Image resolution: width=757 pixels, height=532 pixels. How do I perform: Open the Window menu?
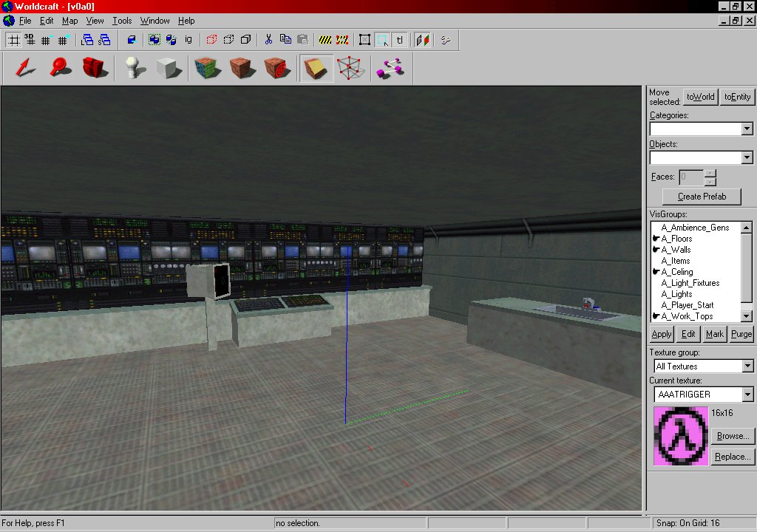click(155, 21)
